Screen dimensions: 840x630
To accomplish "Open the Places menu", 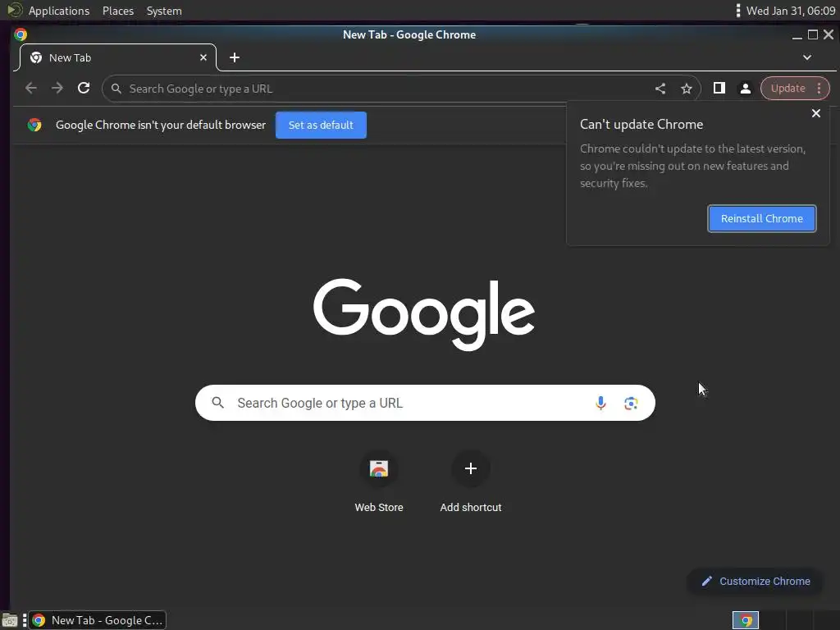I will [118, 11].
